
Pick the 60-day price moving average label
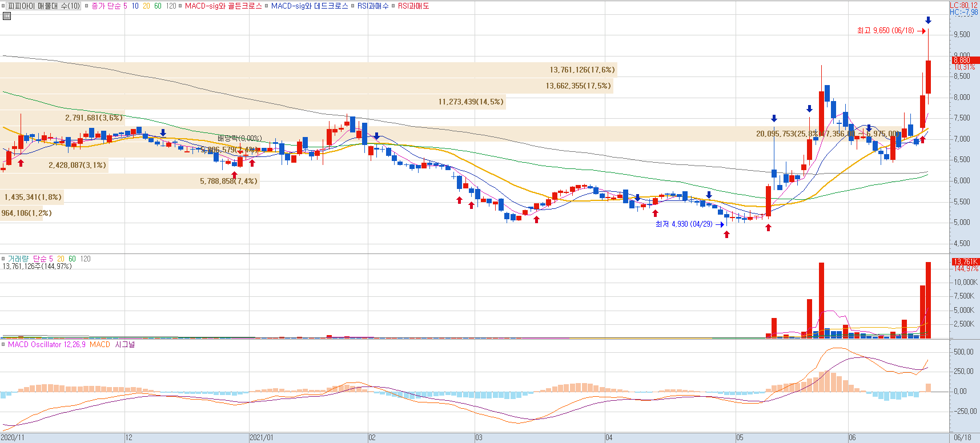tap(158, 6)
